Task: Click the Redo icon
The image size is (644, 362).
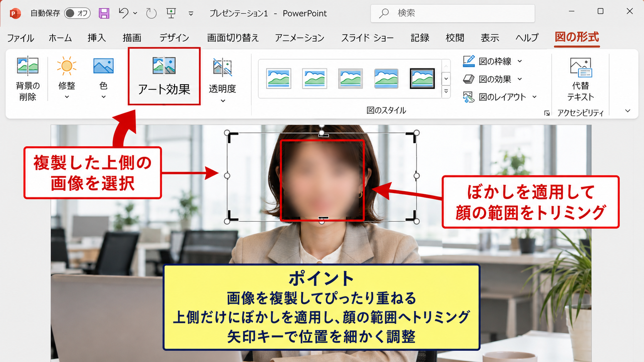Action: [x=151, y=13]
